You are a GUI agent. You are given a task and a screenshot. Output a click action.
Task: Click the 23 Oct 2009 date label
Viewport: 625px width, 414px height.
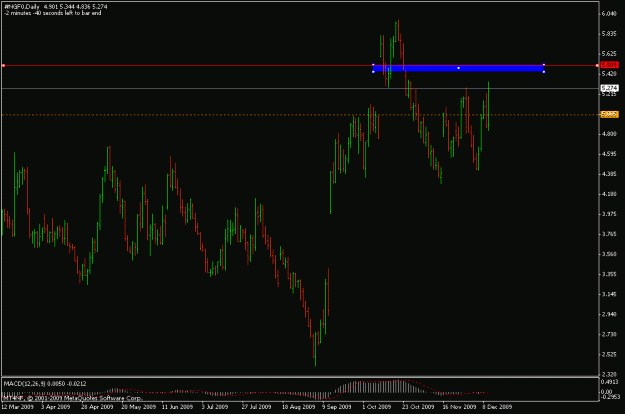tap(418, 407)
